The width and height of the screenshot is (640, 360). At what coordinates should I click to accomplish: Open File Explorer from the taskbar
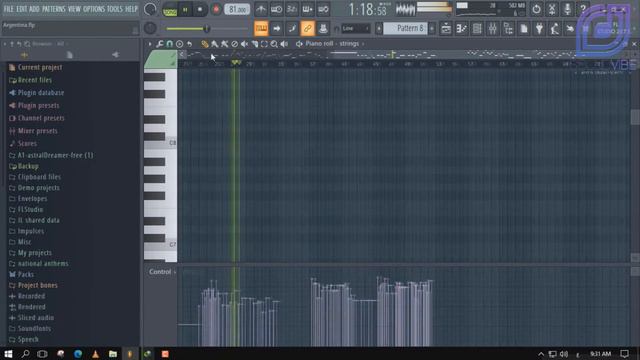coord(113,354)
